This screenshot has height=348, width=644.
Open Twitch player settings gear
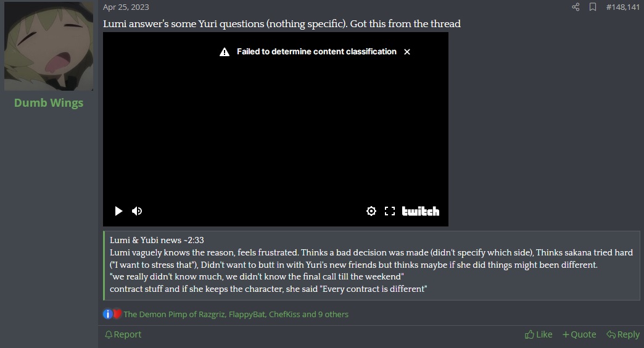coord(371,211)
